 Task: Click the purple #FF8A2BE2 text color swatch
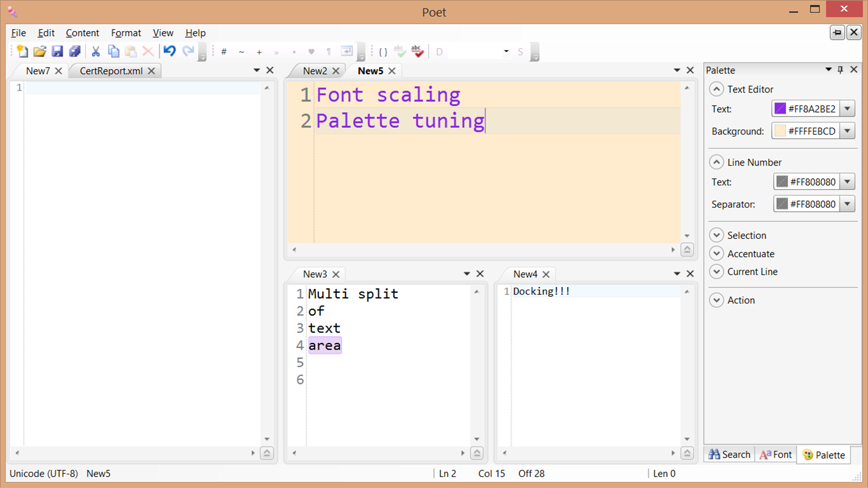pos(780,108)
